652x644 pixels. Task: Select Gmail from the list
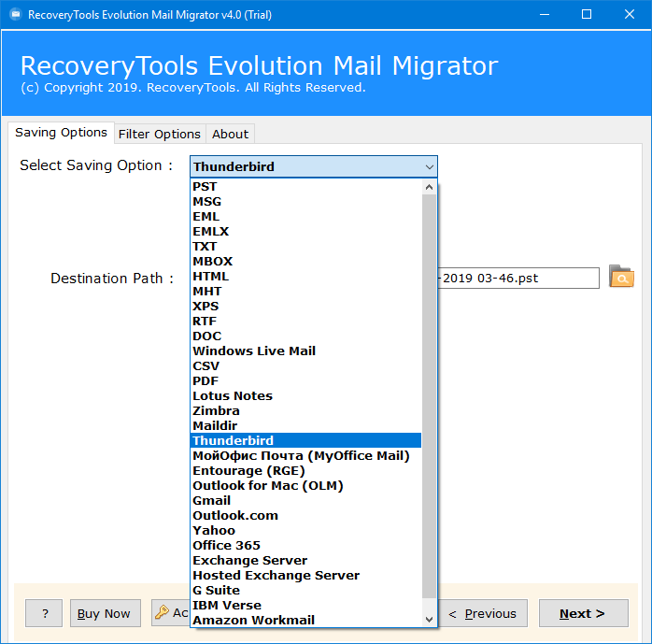305,500
